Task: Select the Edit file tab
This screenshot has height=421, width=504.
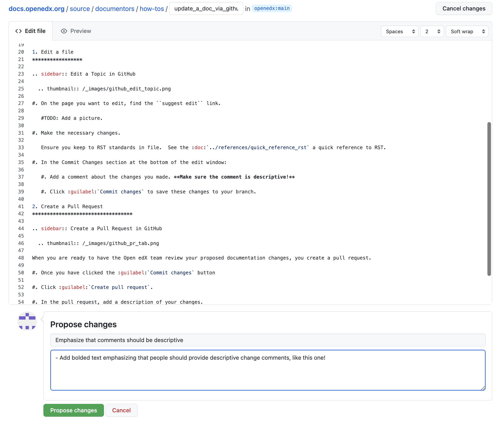Action: 31,31
